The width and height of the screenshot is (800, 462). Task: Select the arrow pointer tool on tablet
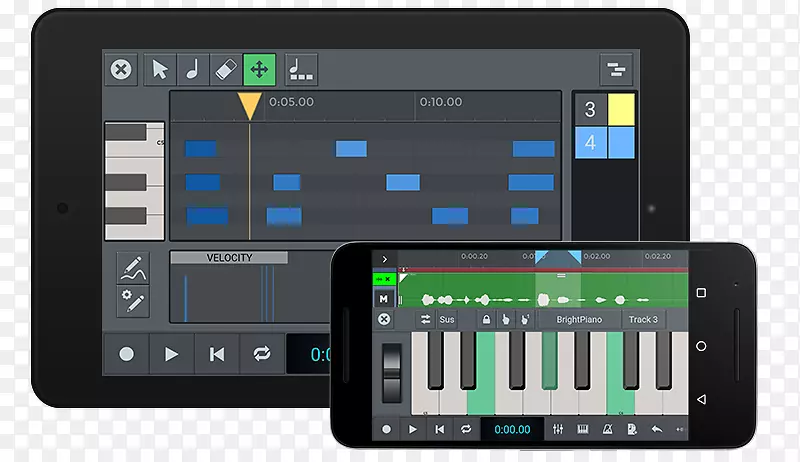[159, 70]
